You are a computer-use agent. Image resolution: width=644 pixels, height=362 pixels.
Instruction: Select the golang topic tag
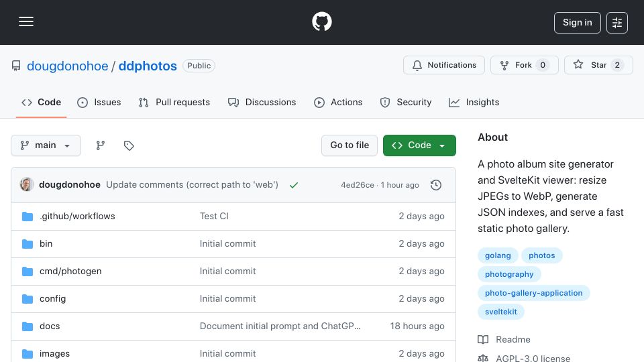point(498,255)
